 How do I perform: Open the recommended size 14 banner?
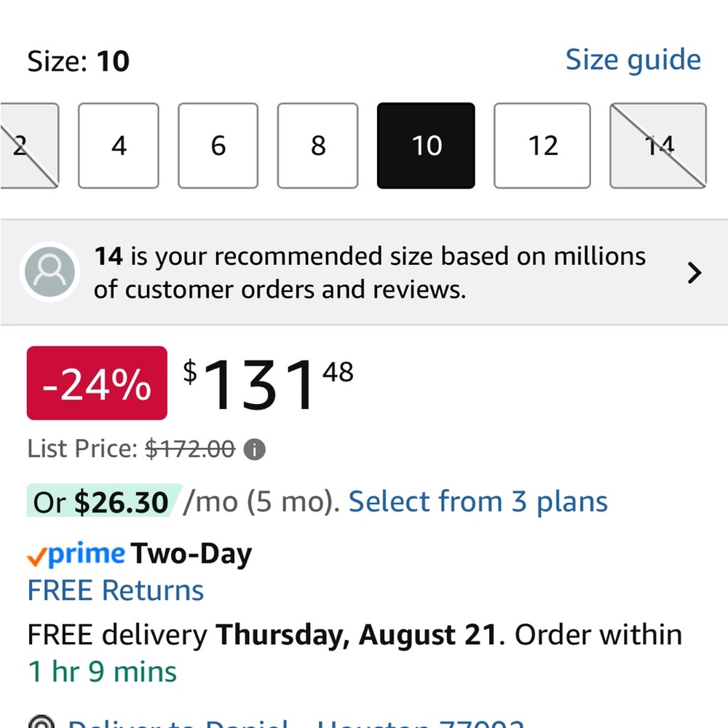click(364, 272)
